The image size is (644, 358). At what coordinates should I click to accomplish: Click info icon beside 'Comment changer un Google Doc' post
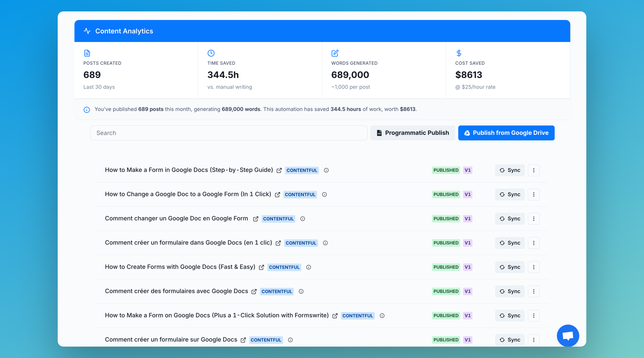303,219
